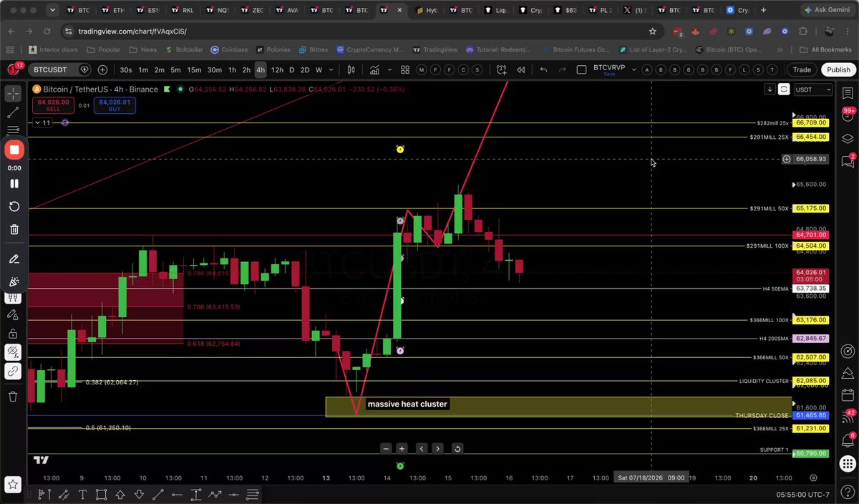Toggle the lock all drawings tool
Image resolution: width=859 pixels, height=504 pixels.
point(14,334)
